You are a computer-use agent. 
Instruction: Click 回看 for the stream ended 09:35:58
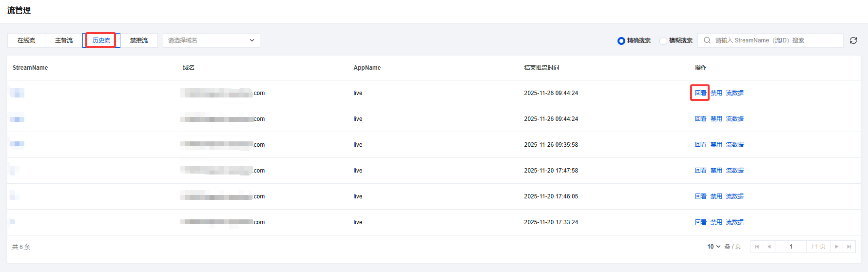tap(700, 145)
